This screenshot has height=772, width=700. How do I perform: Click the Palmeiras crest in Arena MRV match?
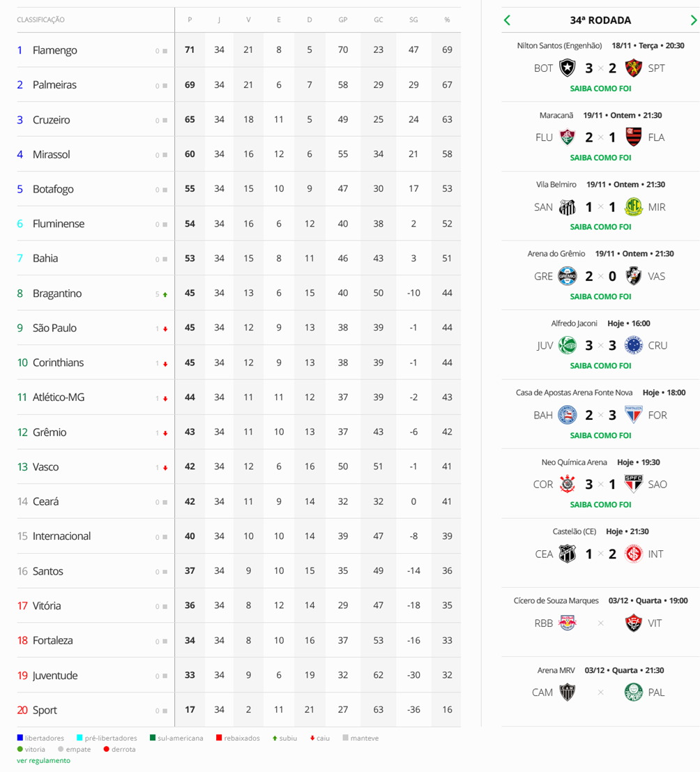[x=633, y=692]
